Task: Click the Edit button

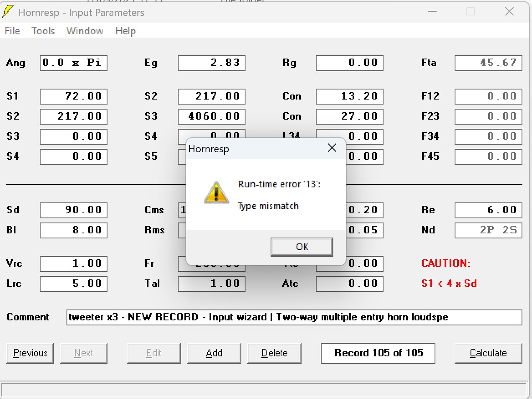Action: point(154,353)
